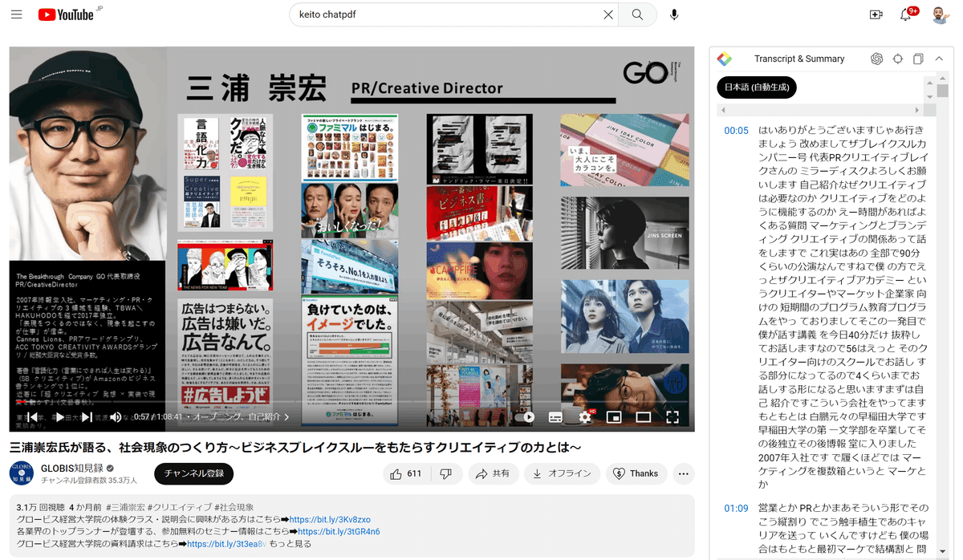Like the video with thumbs up 611
Viewport: 963px width, 560px height.
coord(406,473)
